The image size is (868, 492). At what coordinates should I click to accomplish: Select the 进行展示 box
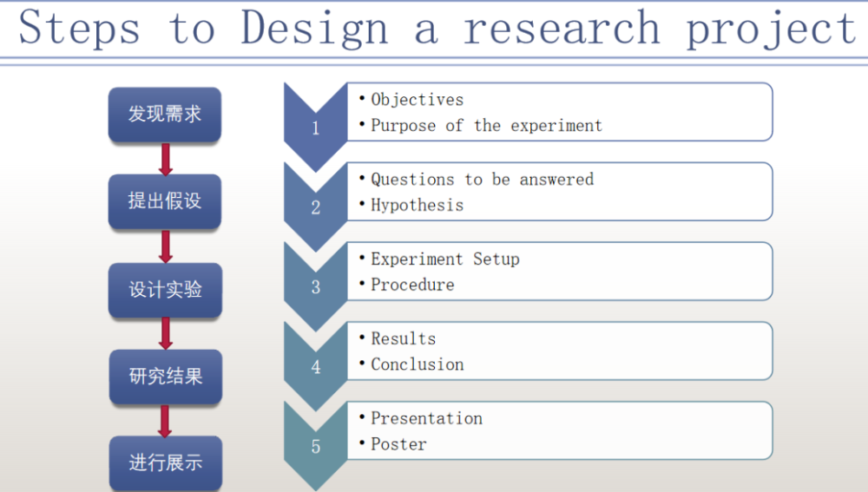166,462
